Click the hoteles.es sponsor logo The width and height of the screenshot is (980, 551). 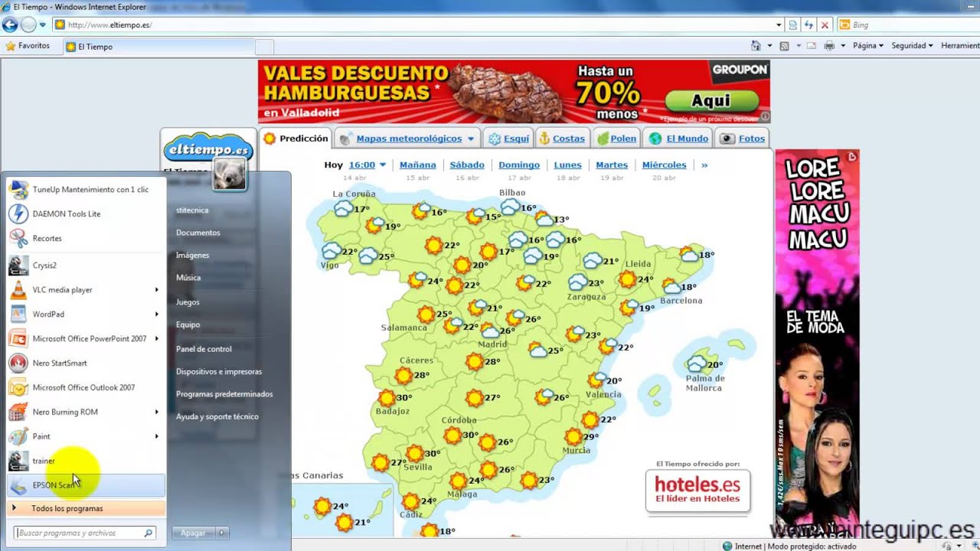click(x=697, y=491)
